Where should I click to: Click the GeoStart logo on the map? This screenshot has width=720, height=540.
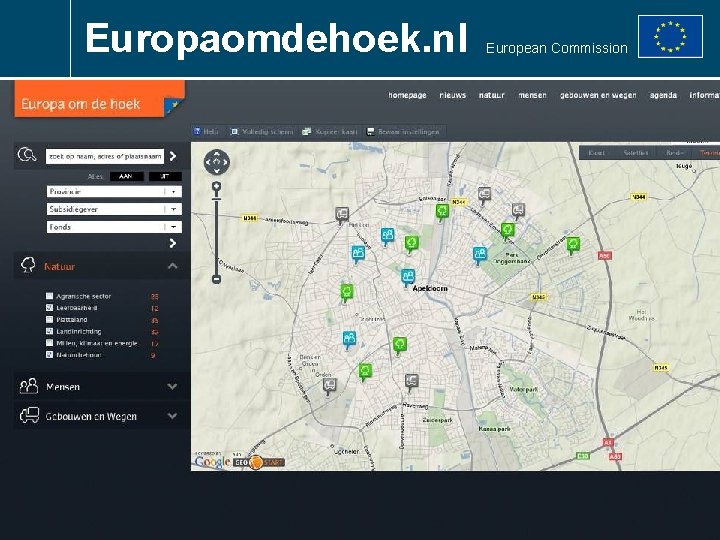[259, 462]
